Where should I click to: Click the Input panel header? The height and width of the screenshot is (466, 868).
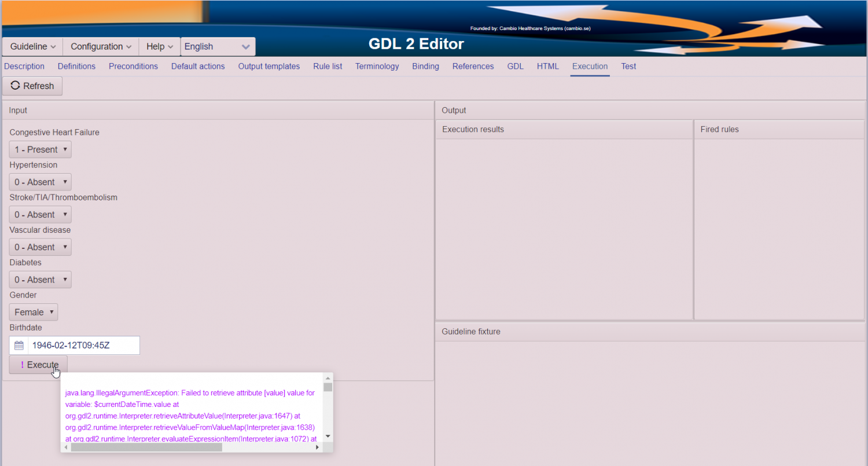pyautogui.click(x=218, y=110)
